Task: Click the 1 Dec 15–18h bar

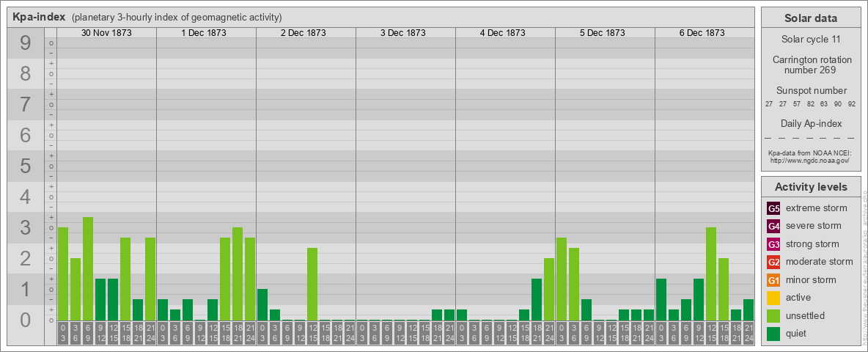Action: pos(225,279)
